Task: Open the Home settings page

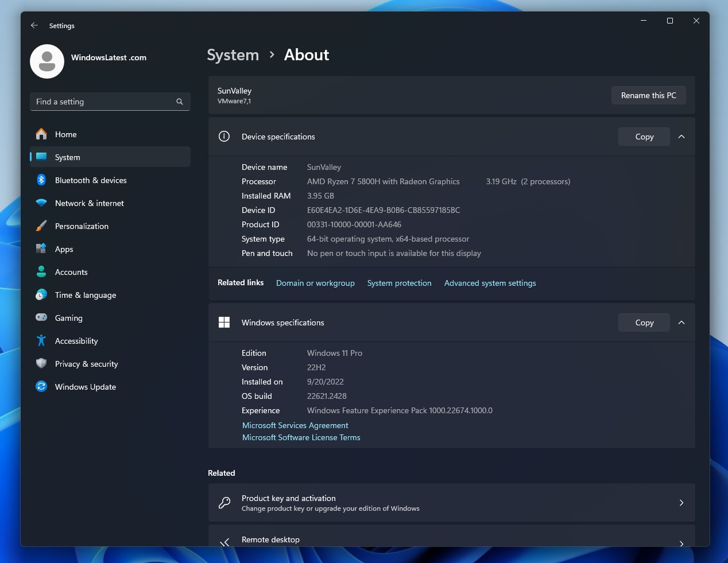Action: [110, 134]
